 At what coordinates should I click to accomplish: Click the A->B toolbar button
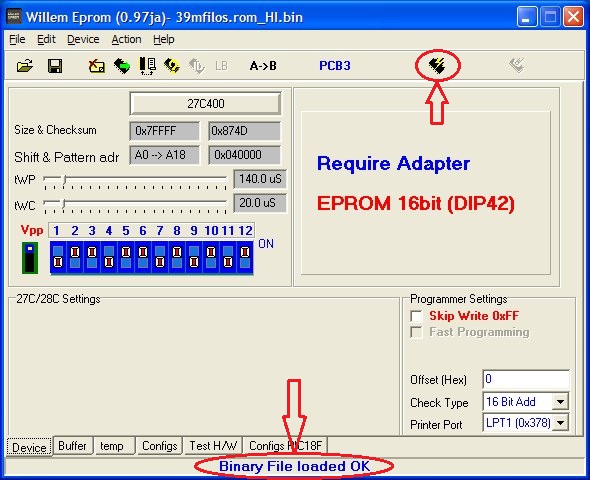(x=263, y=66)
